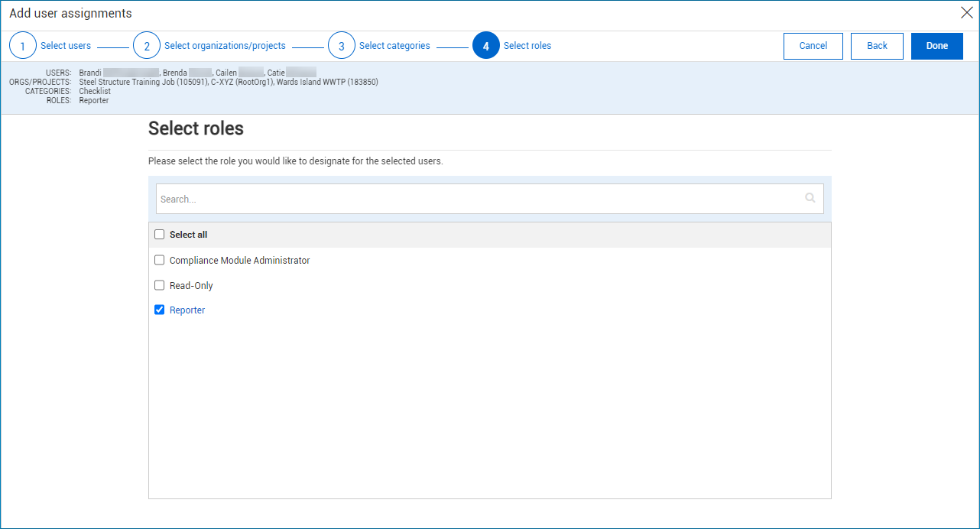Click step 1 circle Select users
Image resolution: width=980 pixels, height=529 pixels.
pos(22,45)
